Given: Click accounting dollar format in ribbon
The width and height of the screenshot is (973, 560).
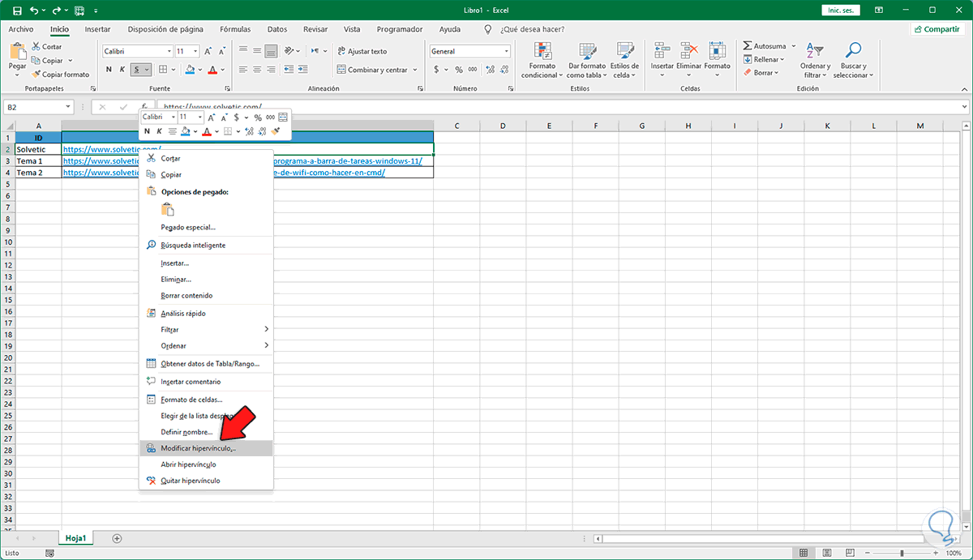Looking at the screenshot, I should pyautogui.click(x=436, y=70).
